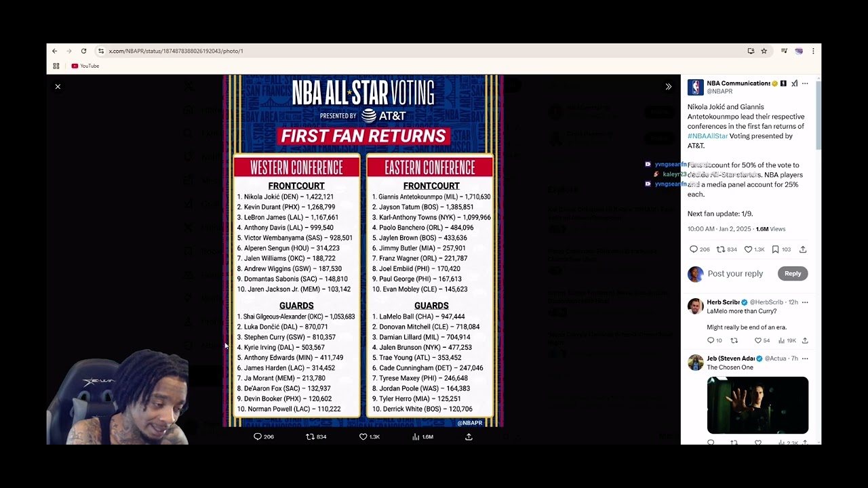Like Herb Scribner's comment showing 54
868x488 pixels.
pos(762,340)
